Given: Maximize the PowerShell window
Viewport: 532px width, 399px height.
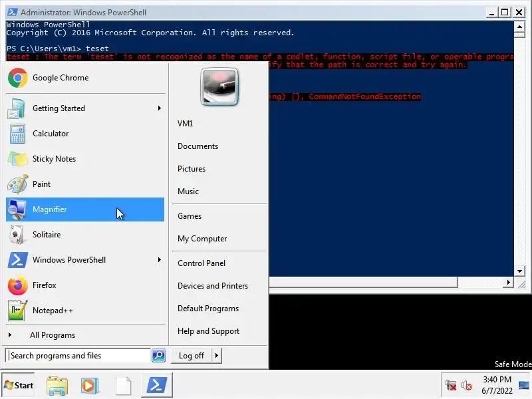Looking at the screenshot, I should pyautogui.click(x=505, y=13).
